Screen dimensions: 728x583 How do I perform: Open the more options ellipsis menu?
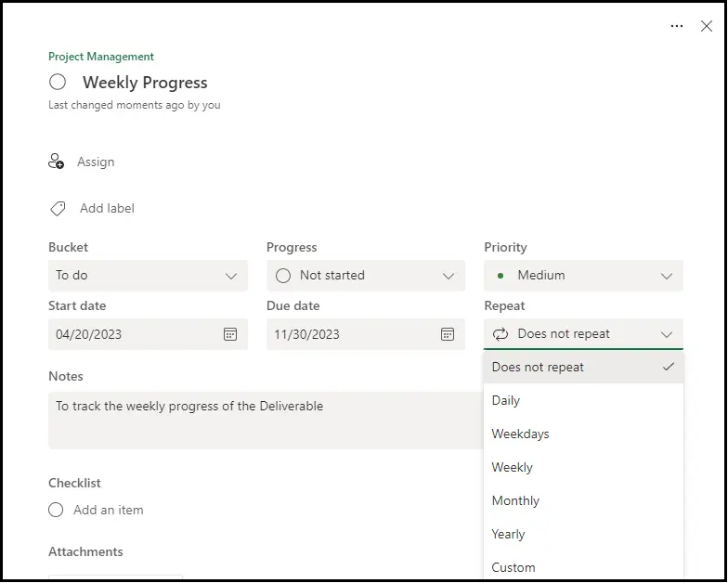click(677, 27)
